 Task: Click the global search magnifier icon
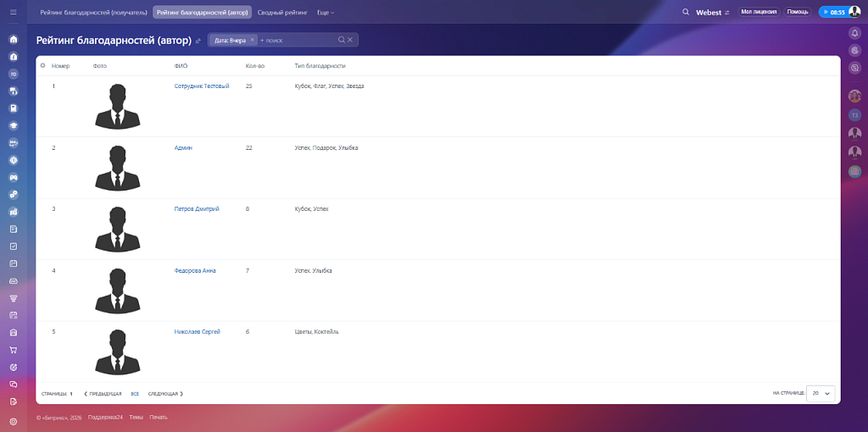pos(686,12)
